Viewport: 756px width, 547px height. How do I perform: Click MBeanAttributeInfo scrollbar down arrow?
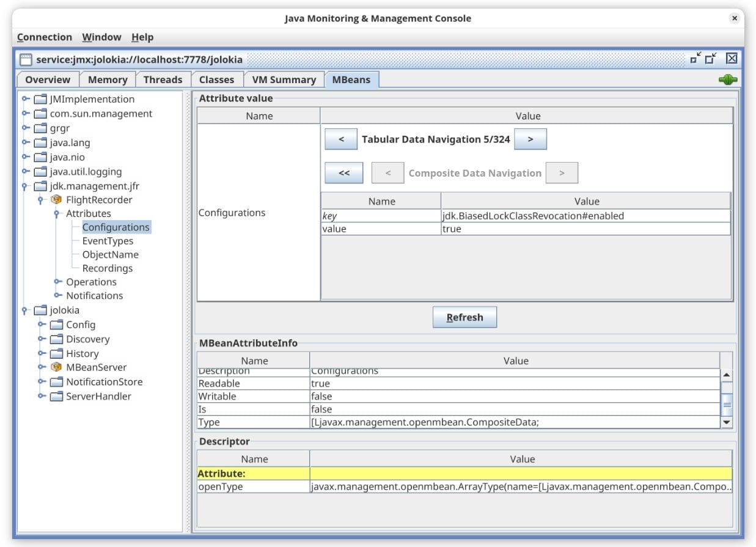(727, 422)
